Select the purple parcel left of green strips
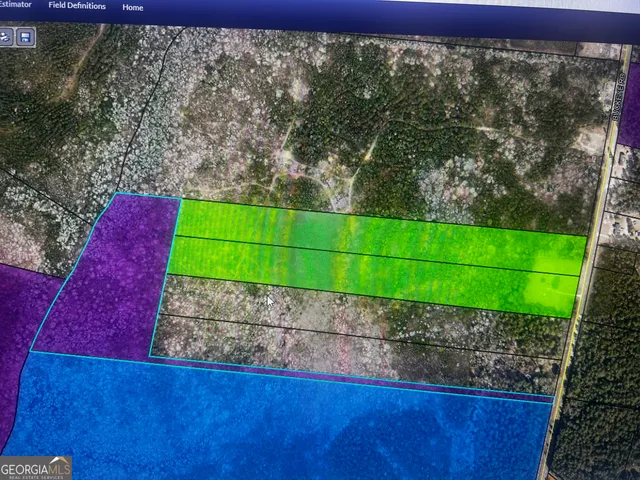Viewport: 640px width, 480px height. [x=110, y=280]
